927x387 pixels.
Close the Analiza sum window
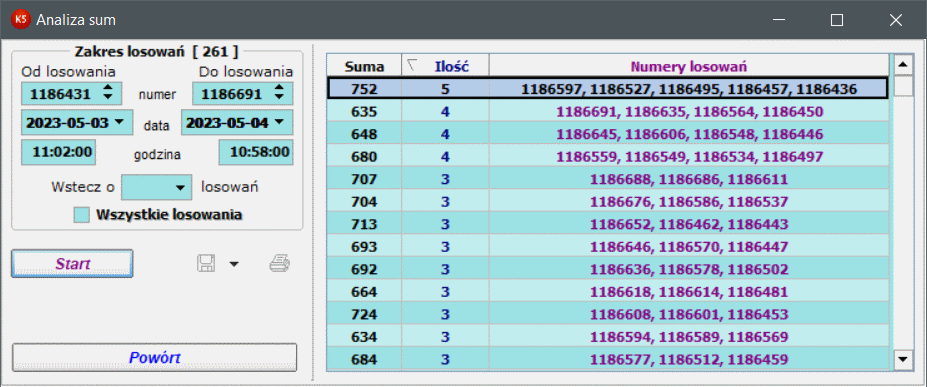[896, 20]
